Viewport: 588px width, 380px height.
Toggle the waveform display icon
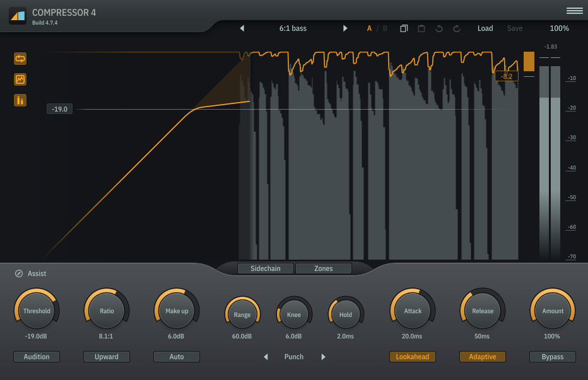[20, 79]
